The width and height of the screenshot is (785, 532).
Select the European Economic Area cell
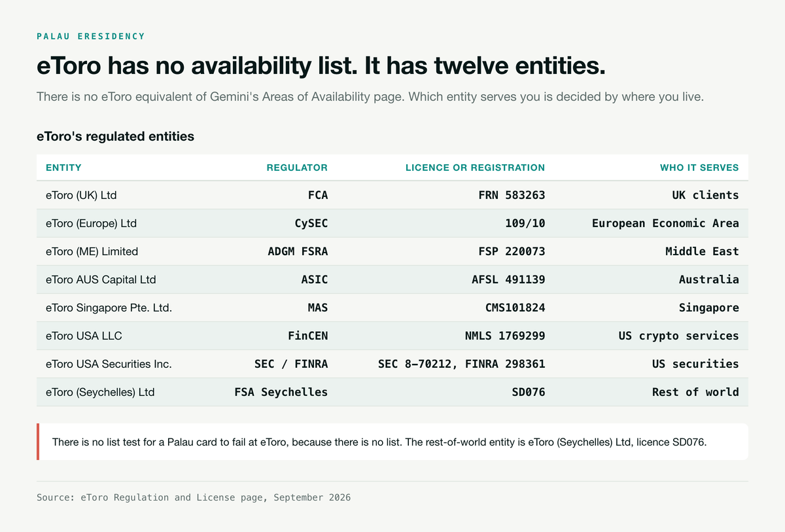click(x=665, y=223)
